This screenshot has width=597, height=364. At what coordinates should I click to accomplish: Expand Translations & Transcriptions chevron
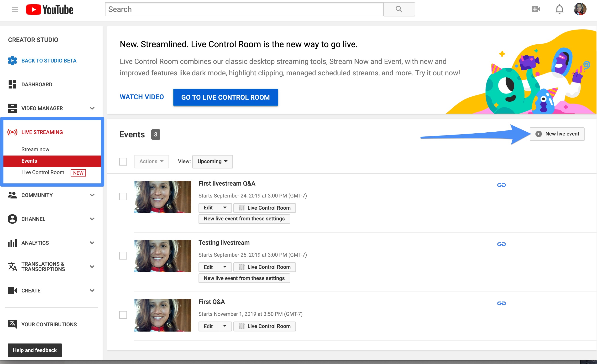pos(92,267)
